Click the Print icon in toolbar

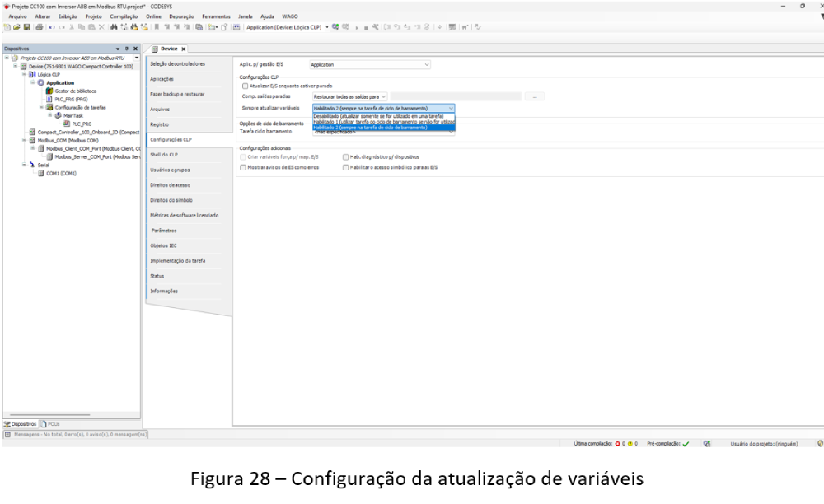pyautogui.click(x=38, y=26)
